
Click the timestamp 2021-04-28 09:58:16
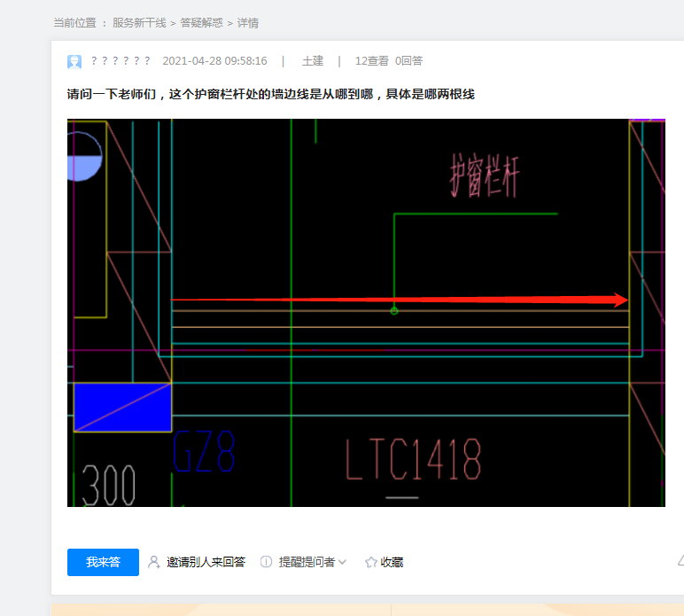point(214,60)
